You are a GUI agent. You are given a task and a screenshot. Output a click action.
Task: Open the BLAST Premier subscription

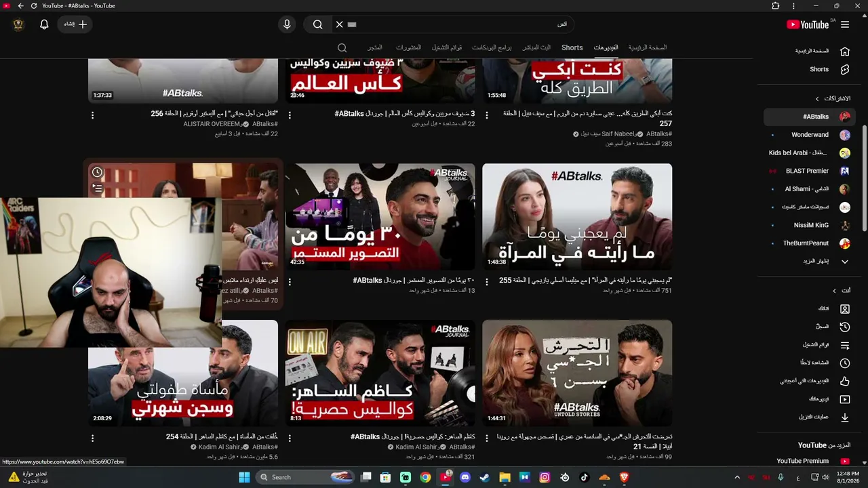click(x=810, y=171)
